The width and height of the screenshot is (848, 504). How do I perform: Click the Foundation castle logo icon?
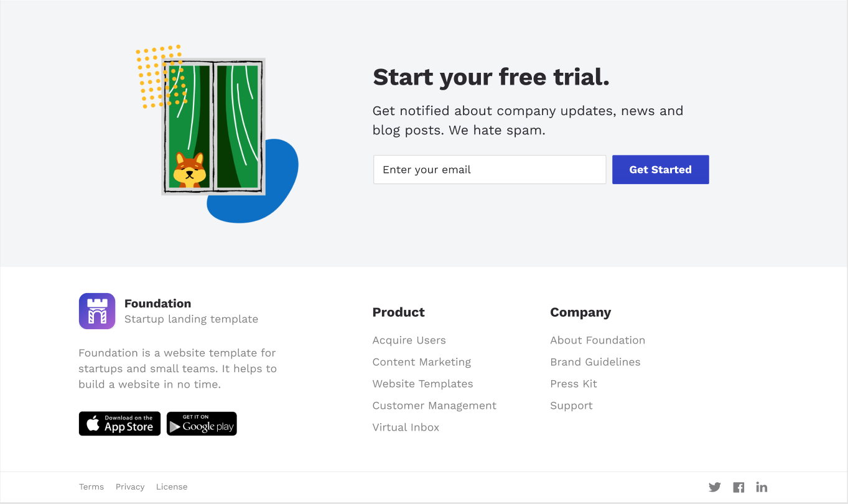pos(97,311)
